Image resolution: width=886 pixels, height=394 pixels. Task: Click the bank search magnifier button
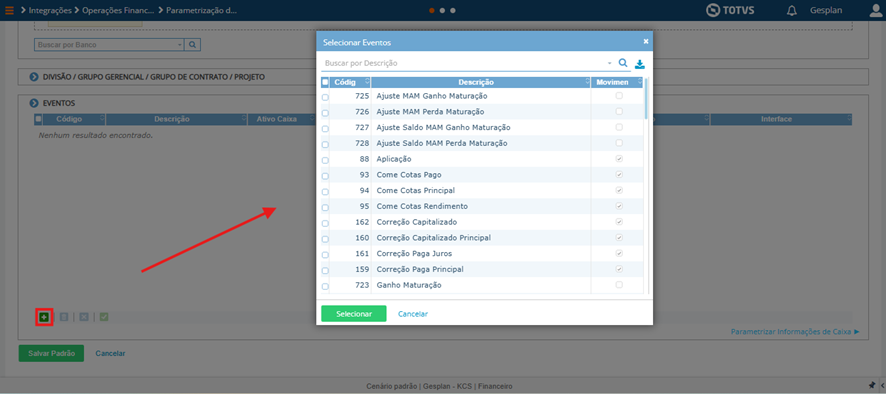click(192, 45)
